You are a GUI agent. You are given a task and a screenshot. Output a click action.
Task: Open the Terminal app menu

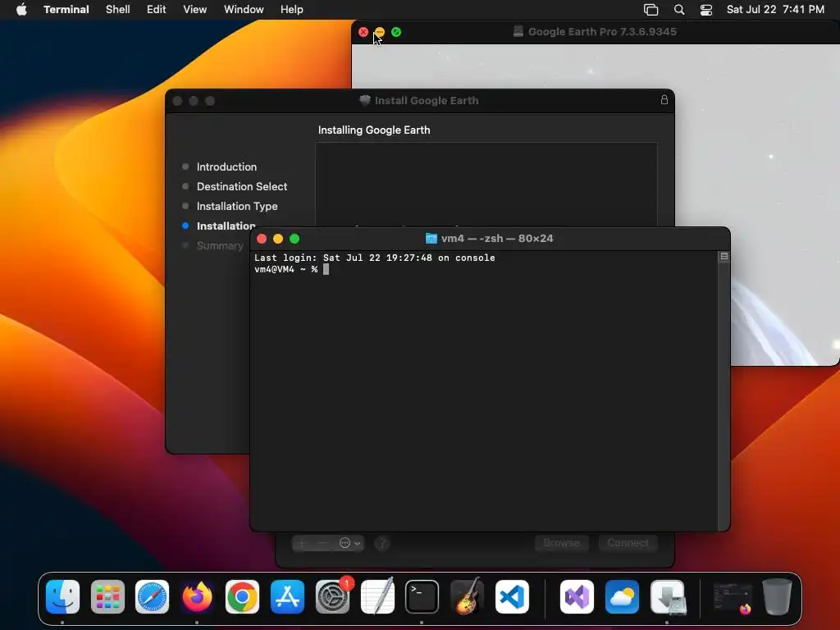coord(66,9)
